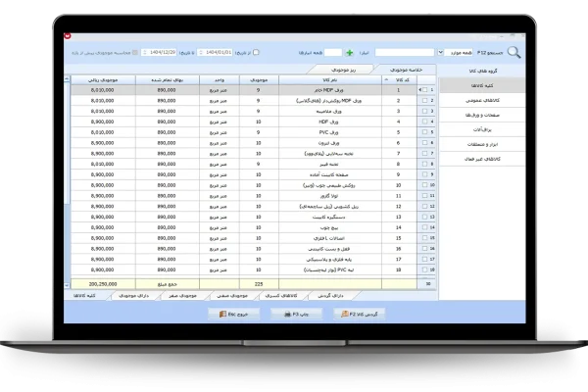Click the موجودی ریالی column header
Viewport: 588px width, 392px height.
click(103, 80)
